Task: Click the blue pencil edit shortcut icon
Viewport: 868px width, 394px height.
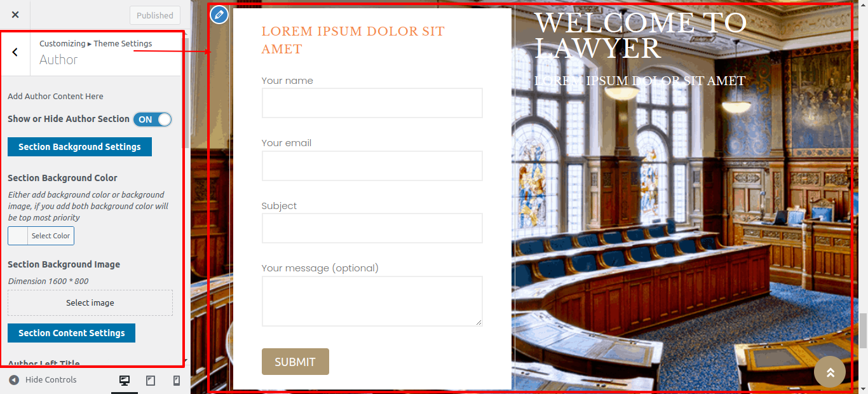Action: 219,14
